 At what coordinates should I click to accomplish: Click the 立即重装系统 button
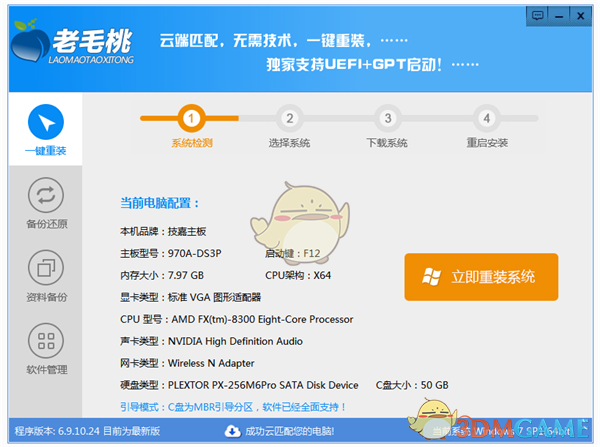coord(481,277)
